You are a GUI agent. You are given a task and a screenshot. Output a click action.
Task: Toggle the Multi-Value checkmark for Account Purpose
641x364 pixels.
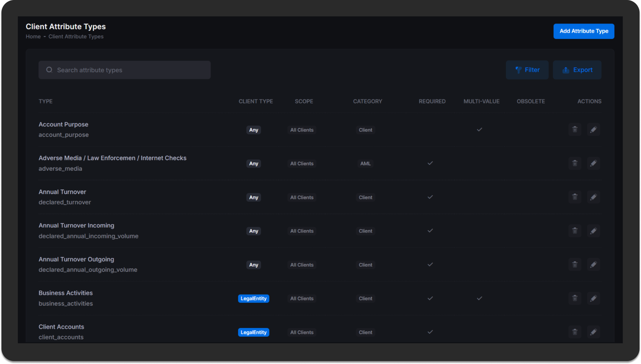[480, 129]
